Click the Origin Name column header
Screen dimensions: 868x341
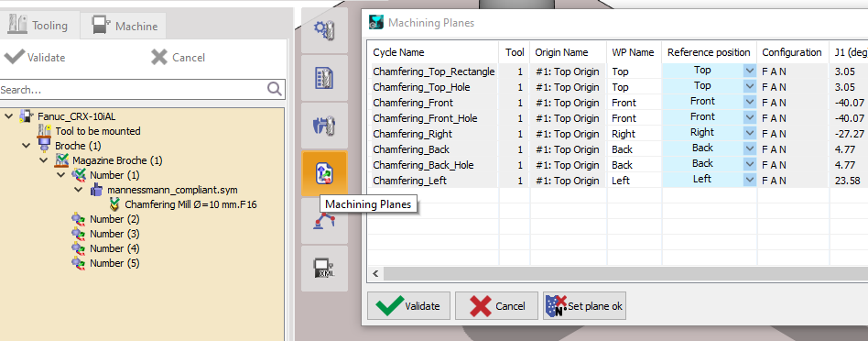(x=568, y=52)
